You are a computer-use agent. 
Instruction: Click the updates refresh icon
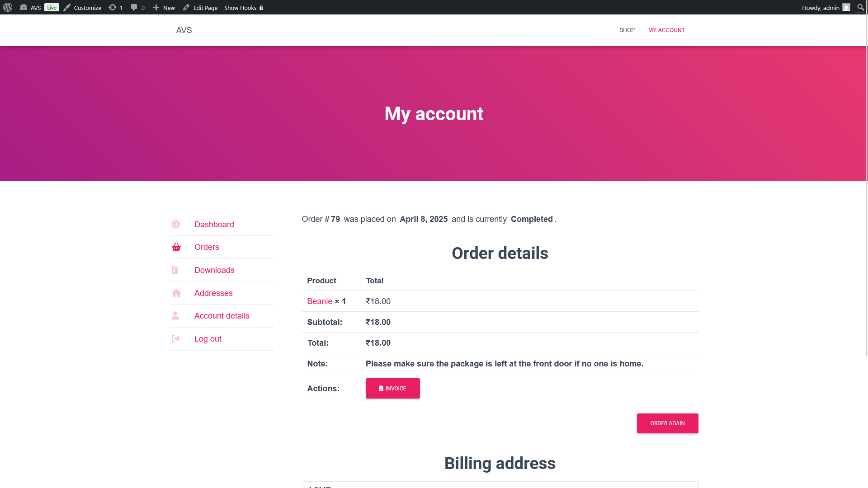pyautogui.click(x=113, y=7)
